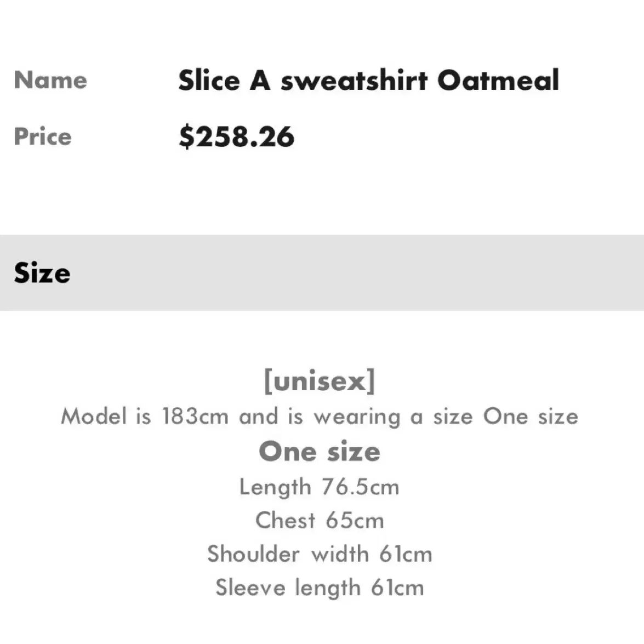Image resolution: width=644 pixels, height=644 pixels.
Task: Click the Length 76.5cm measurement
Action: (319, 487)
